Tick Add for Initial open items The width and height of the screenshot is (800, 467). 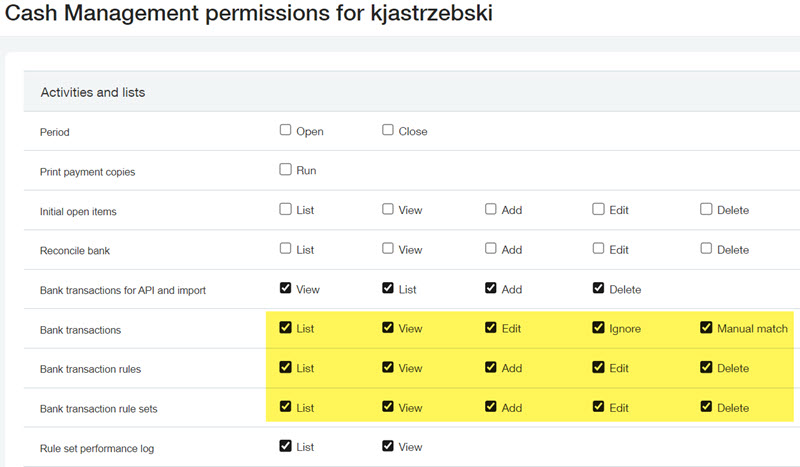(491, 209)
